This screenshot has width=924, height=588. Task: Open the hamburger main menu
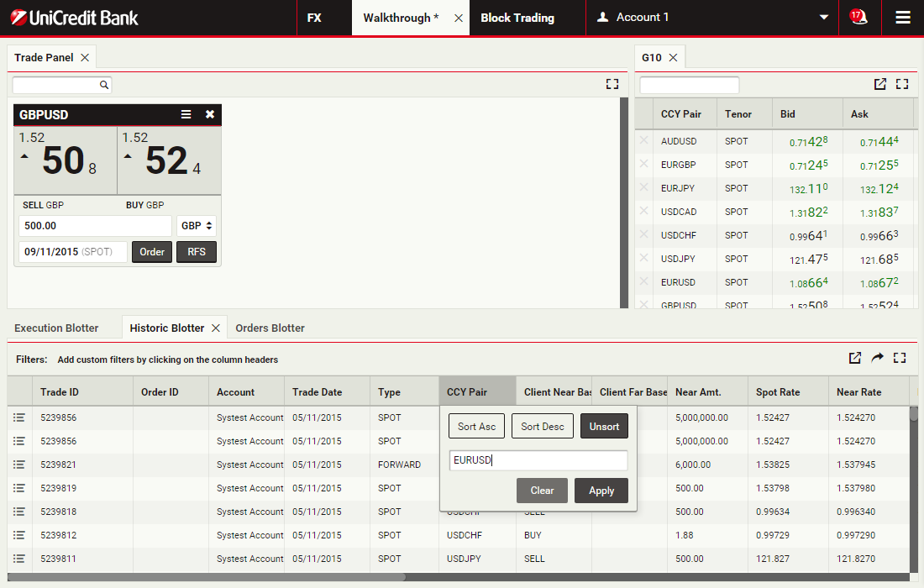point(903,17)
